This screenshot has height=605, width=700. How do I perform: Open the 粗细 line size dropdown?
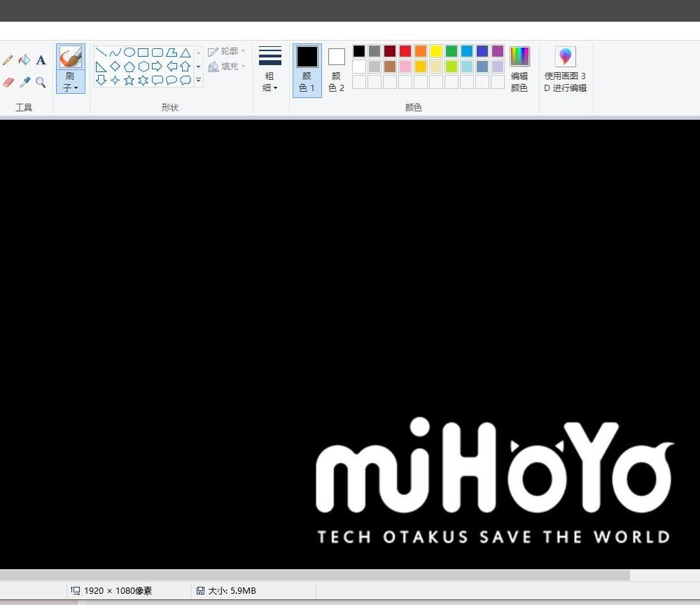(x=270, y=70)
